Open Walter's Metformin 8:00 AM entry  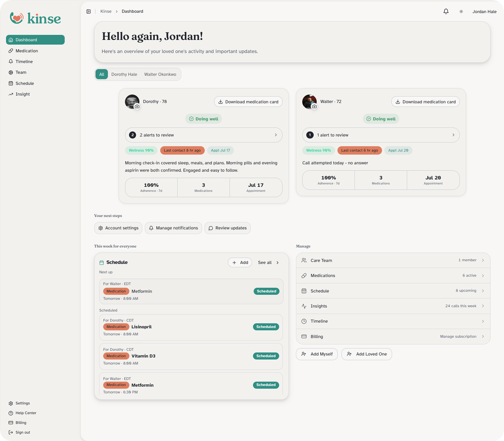tap(191, 291)
